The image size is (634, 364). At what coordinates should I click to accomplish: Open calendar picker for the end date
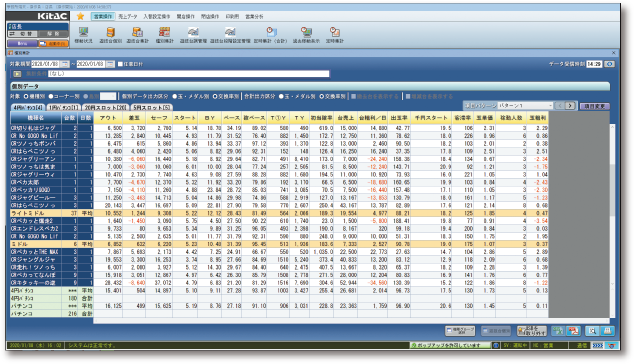(110, 64)
